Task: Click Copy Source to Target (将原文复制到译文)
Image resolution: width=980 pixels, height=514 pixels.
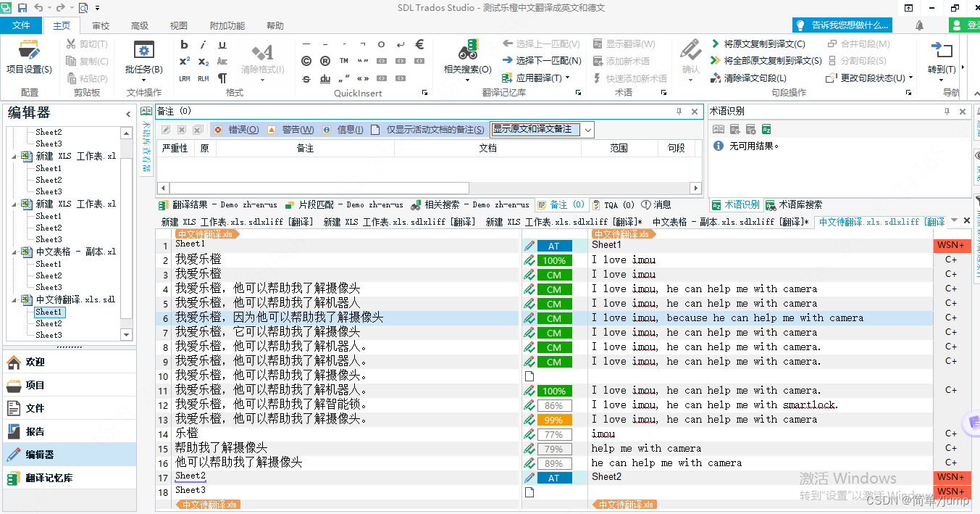Action: (x=757, y=44)
